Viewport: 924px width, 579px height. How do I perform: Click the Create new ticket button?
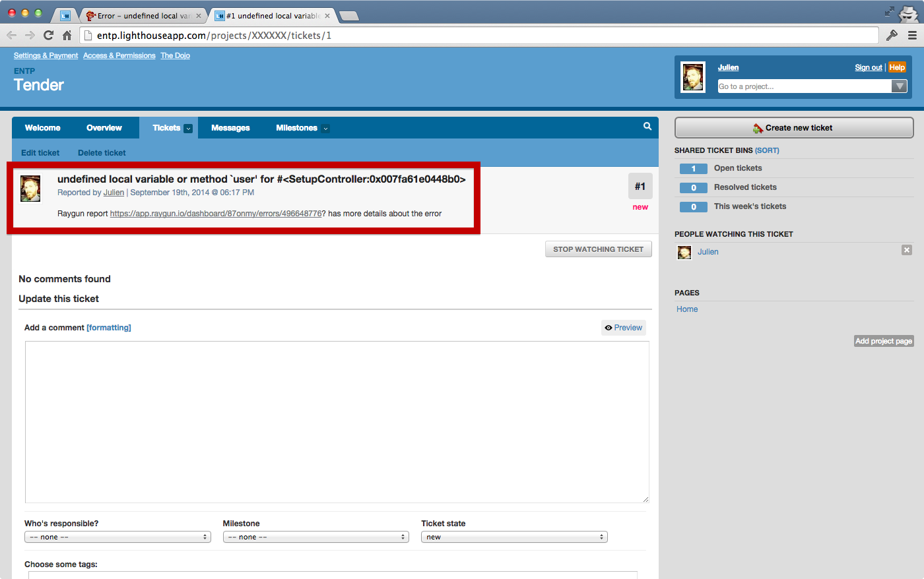coord(794,128)
